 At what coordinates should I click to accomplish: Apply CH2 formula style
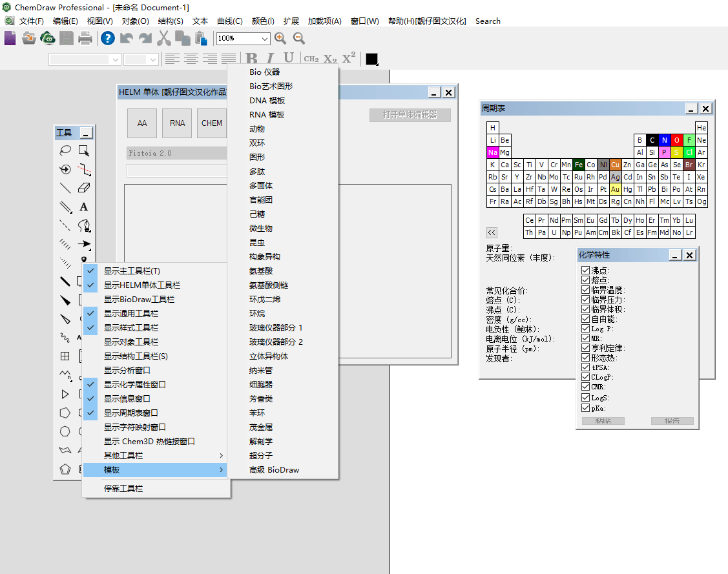point(311,59)
